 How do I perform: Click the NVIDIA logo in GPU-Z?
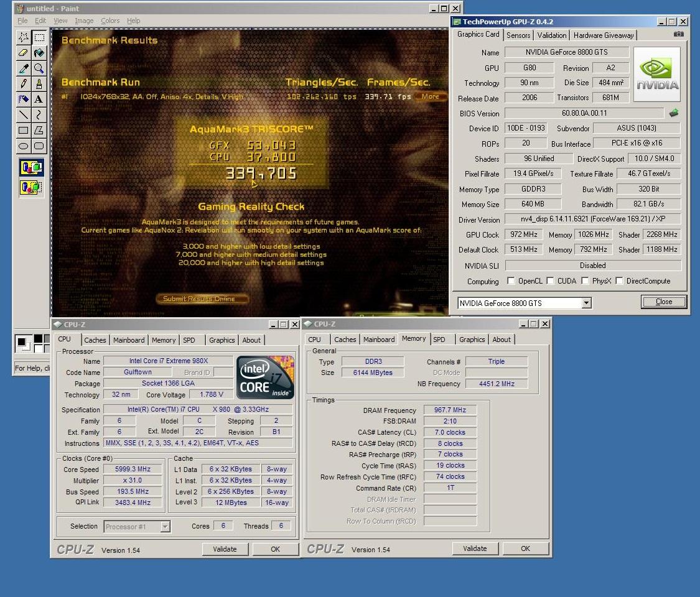coord(657,74)
